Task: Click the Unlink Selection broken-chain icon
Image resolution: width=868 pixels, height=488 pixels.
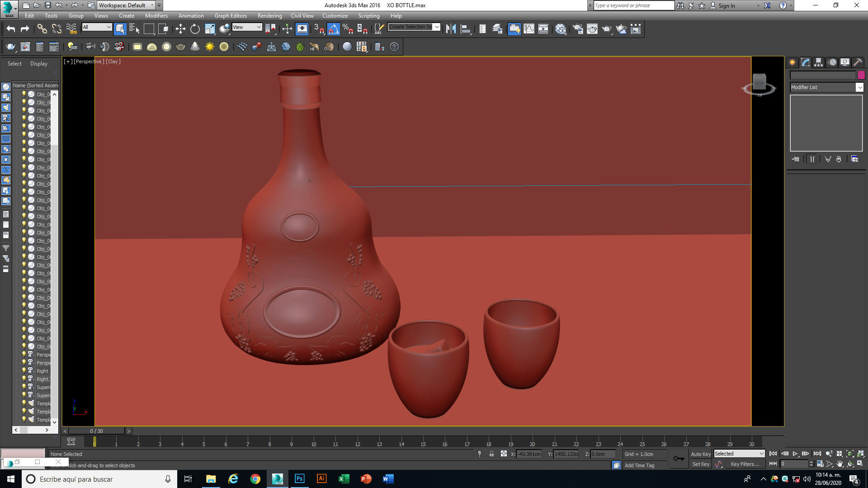Action: click(57, 29)
